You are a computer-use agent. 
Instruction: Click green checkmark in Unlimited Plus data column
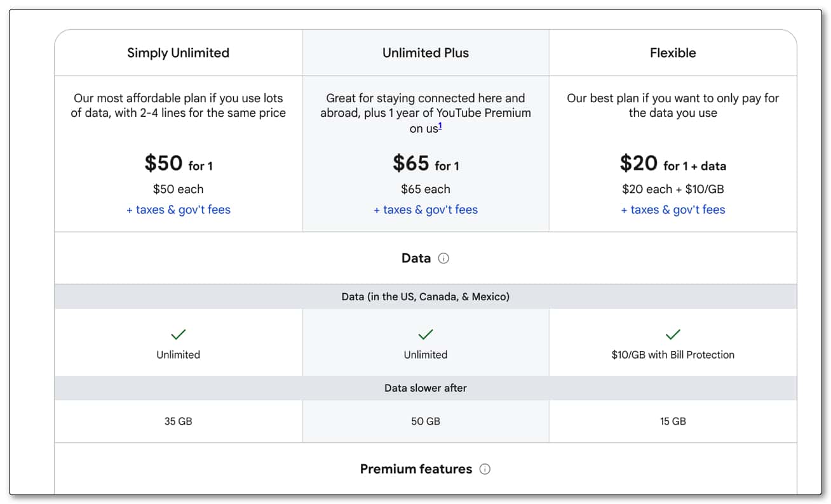coord(426,334)
